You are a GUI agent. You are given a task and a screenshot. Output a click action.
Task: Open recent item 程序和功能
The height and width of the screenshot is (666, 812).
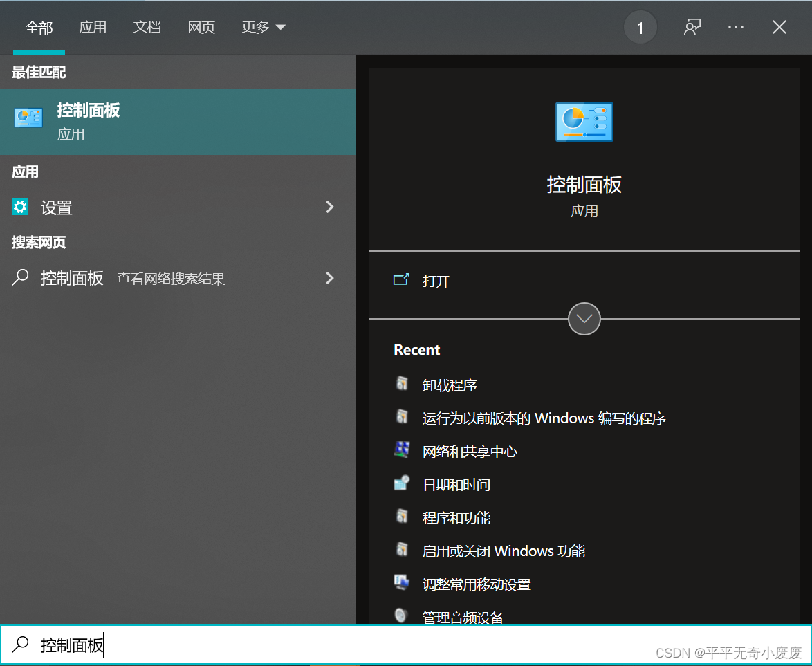[456, 517]
